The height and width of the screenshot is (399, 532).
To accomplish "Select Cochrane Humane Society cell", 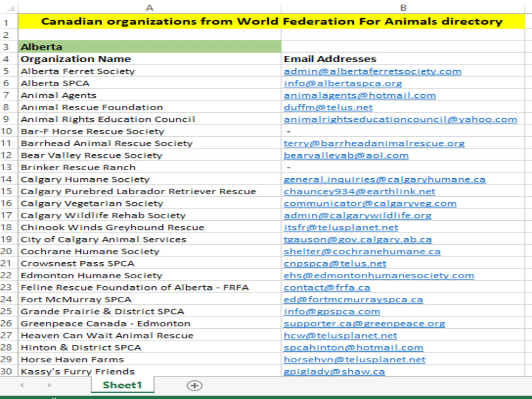I will pos(149,252).
